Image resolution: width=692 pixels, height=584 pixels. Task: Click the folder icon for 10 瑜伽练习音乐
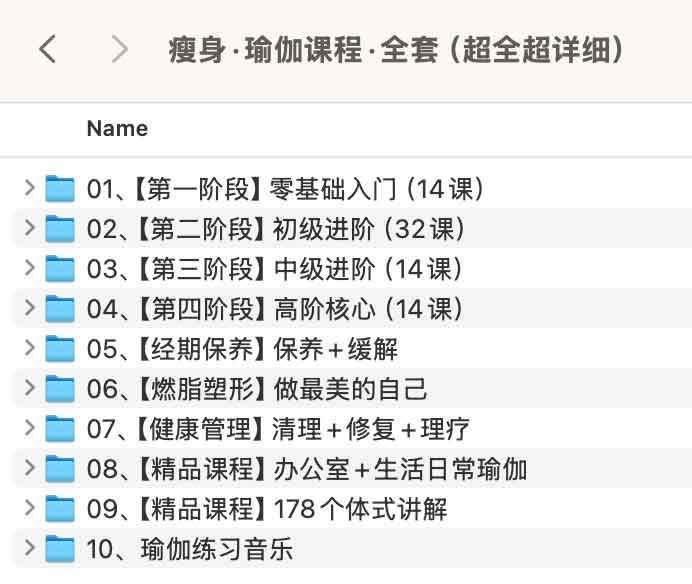(61, 549)
